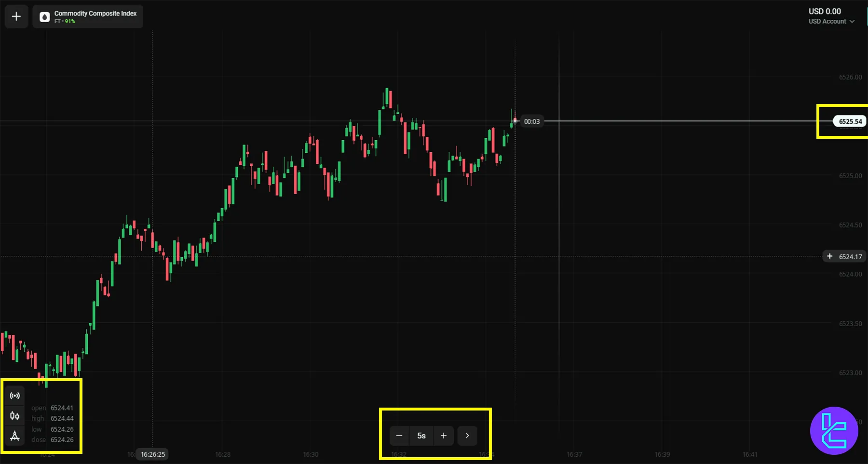The image size is (868, 464).
Task: Click the 16:41 time axis label
Action: (750, 454)
